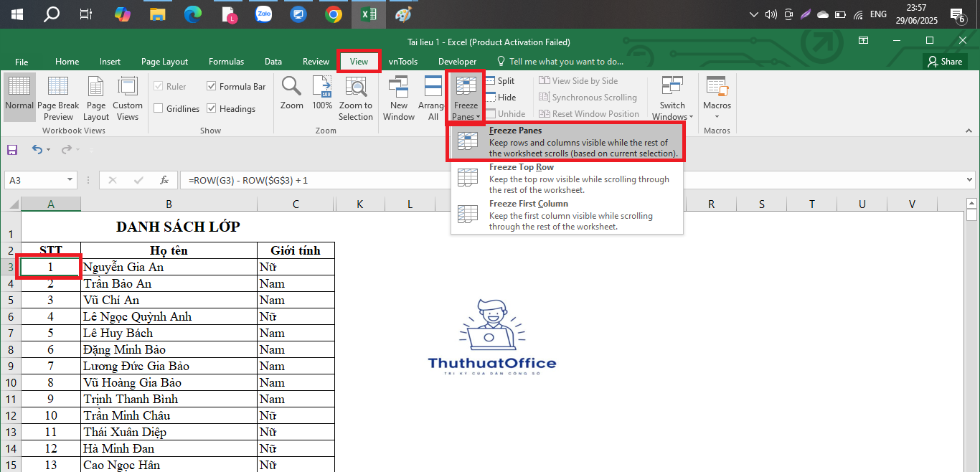
Task: Launch Microsoft Edge from taskbar
Action: point(192,14)
